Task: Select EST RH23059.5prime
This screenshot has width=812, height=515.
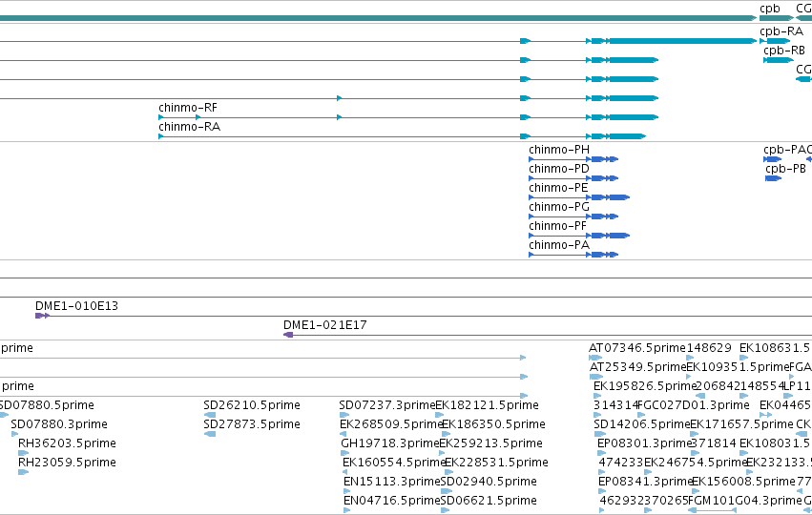Action: point(67,463)
